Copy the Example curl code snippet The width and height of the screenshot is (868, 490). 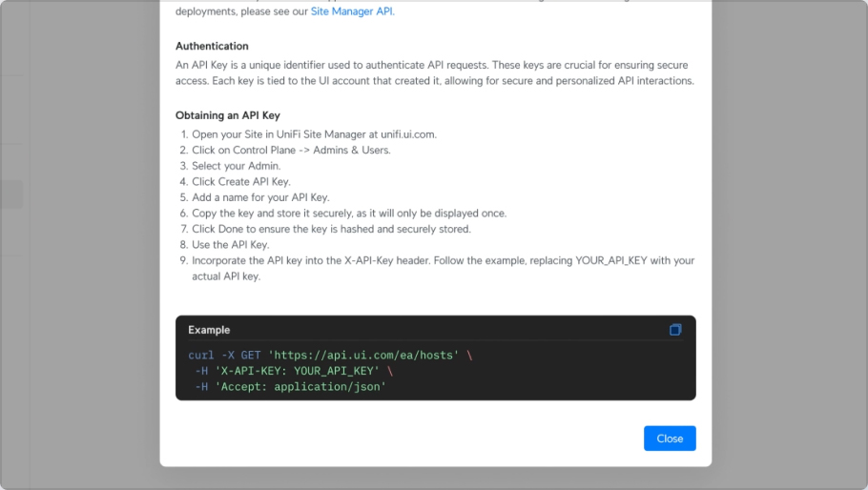[x=674, y=330]
